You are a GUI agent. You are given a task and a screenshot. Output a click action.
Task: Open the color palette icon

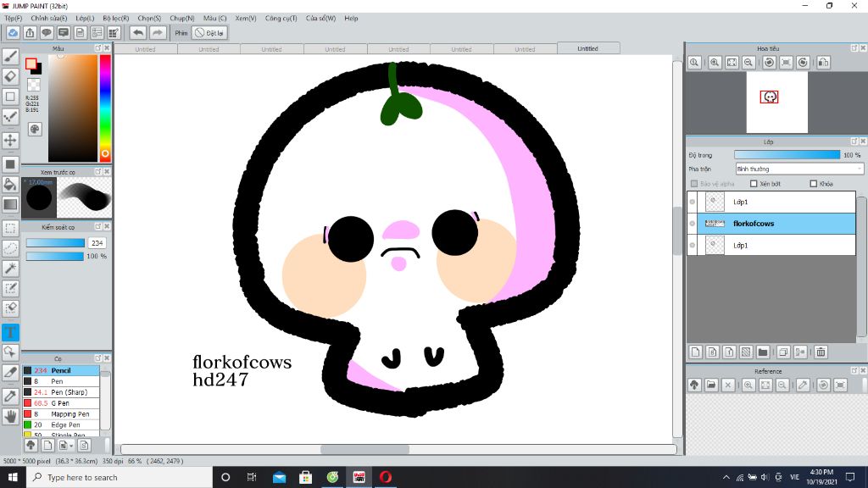click(35, 129)
